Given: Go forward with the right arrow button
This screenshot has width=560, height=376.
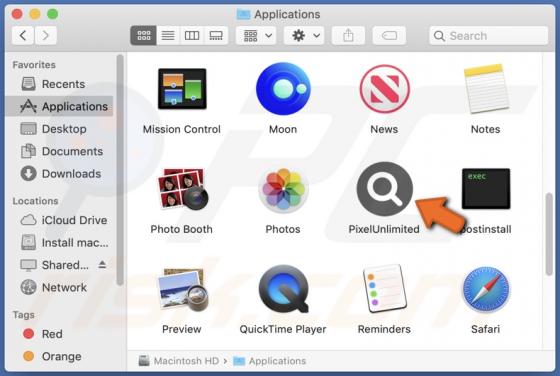Looking at the screenshot, I should click(x=45, y=35).
